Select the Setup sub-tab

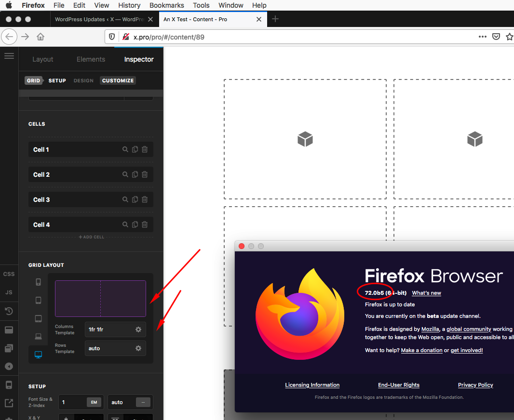pyautogui.click(x=57, y=80)
